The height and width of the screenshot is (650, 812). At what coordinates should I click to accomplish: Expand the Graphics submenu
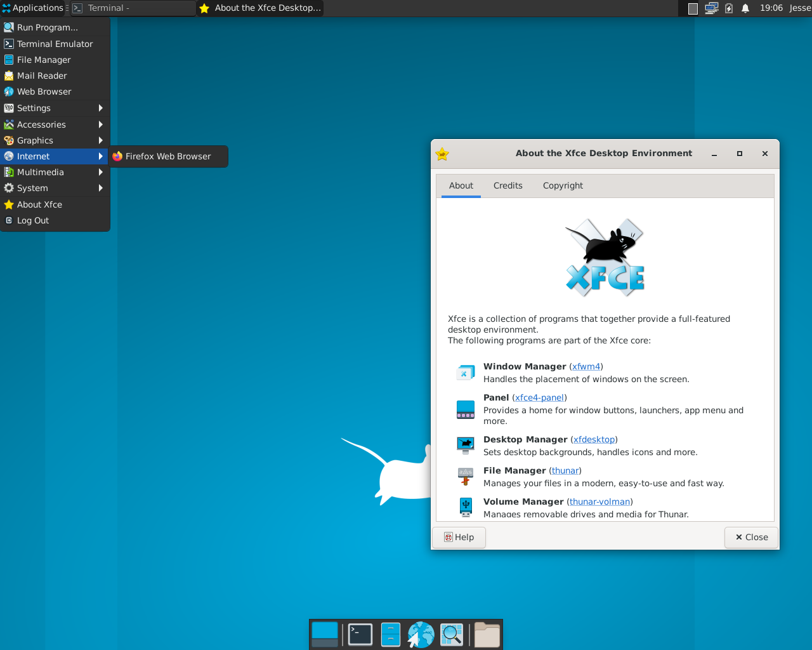tap(55, 140)
